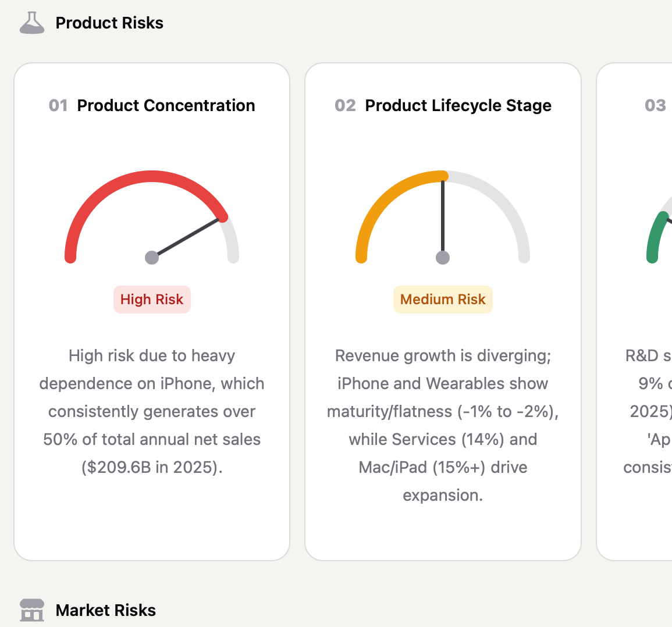The width and height of the screenshot is (672, 627).
Task: Click the "02" card number
Action: point(345,105)
